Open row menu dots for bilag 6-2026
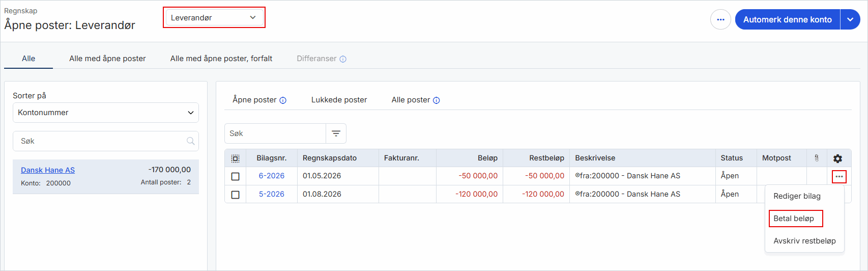This screenshot has width=868, height=271. point(839,177)
